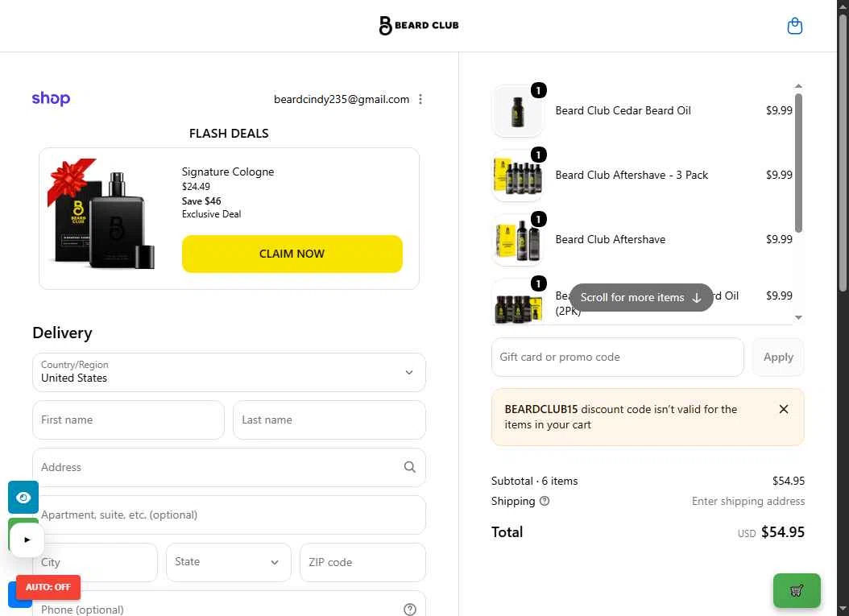Open the shopping bag icon in header

tap(794, 26)
